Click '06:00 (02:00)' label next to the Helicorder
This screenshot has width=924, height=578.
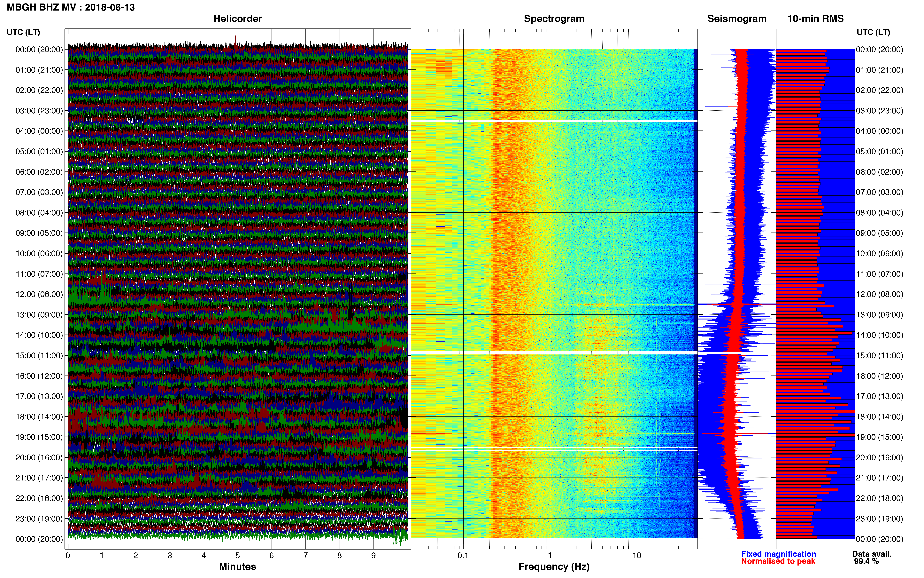(x=39, y=172)
